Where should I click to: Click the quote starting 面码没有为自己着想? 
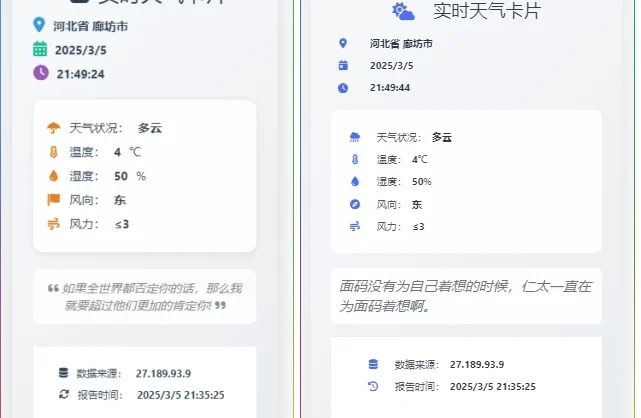tap(465, 296)
